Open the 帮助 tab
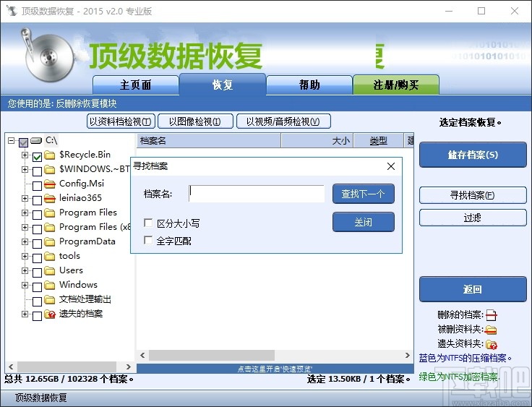532x407 pixels. (x=309, y=85)
